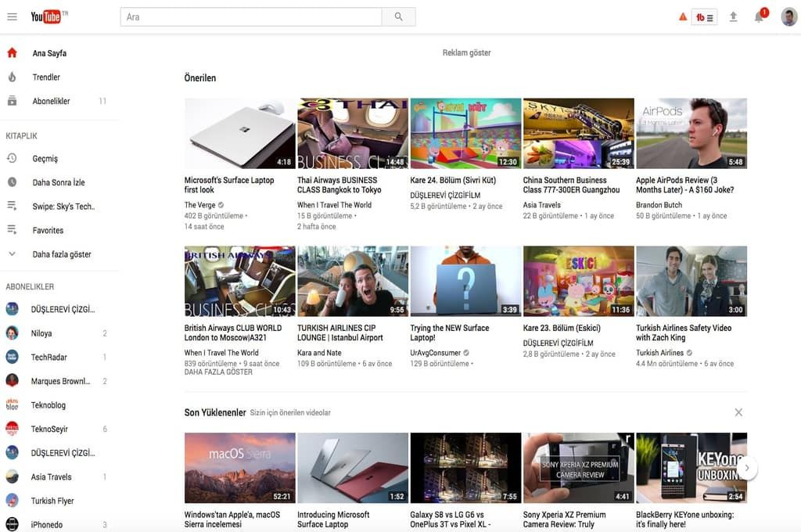801x532 pixels.
Task: Open Microsoft's Surface Laptop video thumbnail
Action: coord(239,133)
